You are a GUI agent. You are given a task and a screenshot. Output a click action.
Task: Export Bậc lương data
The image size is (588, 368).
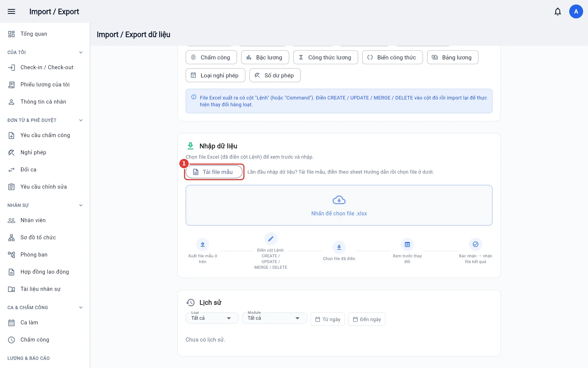click(265, 57)
